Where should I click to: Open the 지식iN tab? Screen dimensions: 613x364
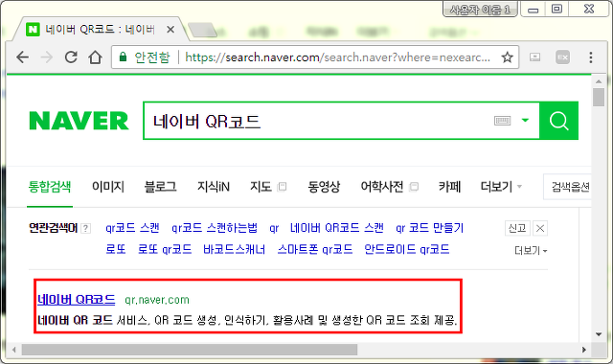click(x=213, y=187)
